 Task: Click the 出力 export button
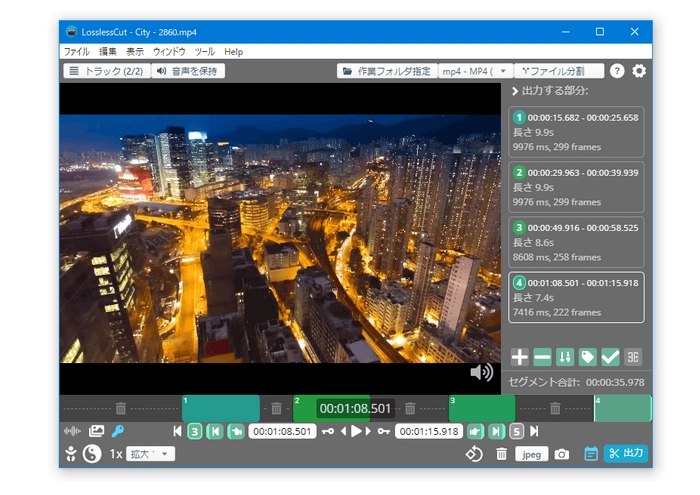coord(626,453)
